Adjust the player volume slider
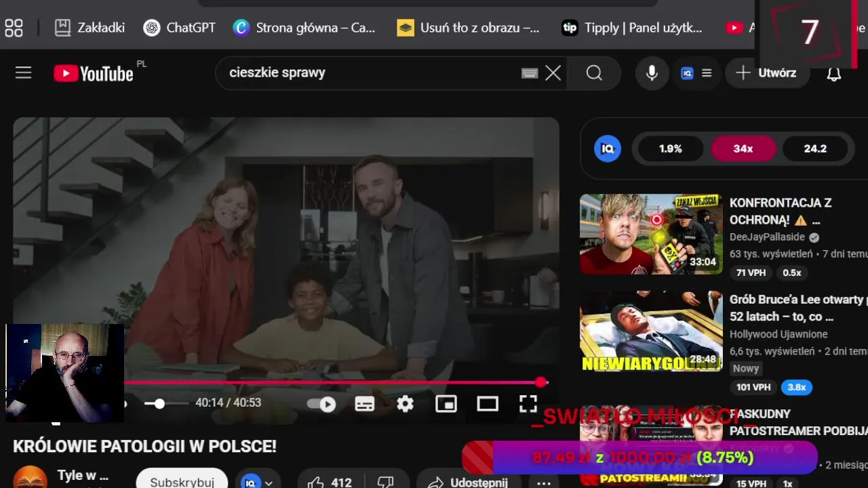868x488 pixels. coord(166,403)
